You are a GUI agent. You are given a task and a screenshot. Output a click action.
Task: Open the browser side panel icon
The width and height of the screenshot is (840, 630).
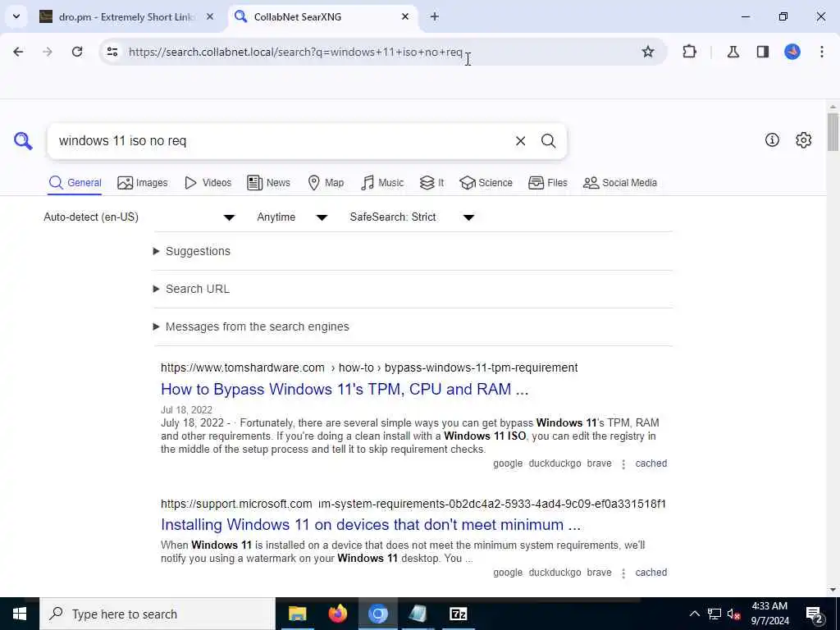(x=763, y=52)
